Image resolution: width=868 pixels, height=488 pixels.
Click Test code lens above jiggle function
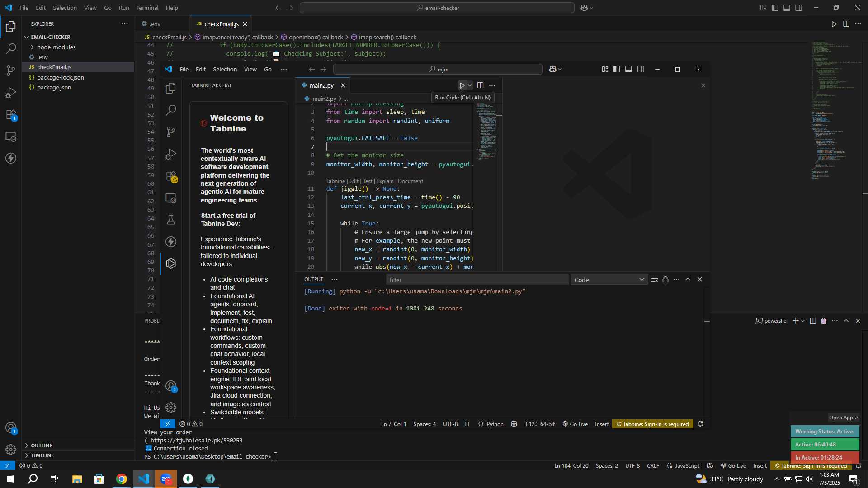[368, 181]
